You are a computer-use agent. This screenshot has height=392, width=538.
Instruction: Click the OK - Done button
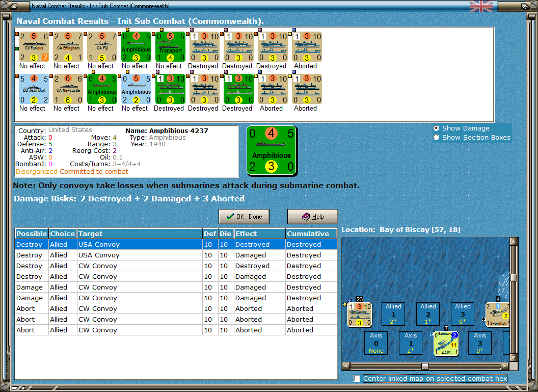pyautogui.click(x=244, y=217)
